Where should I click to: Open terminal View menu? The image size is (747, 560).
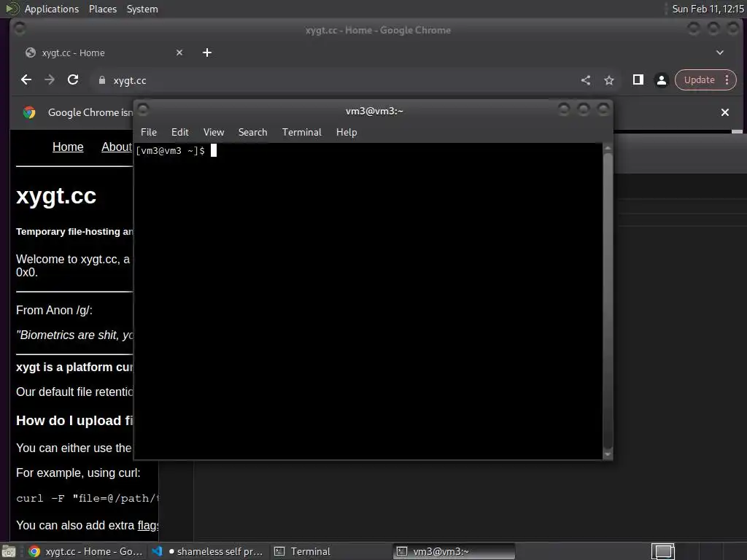[x=214, y=133]
